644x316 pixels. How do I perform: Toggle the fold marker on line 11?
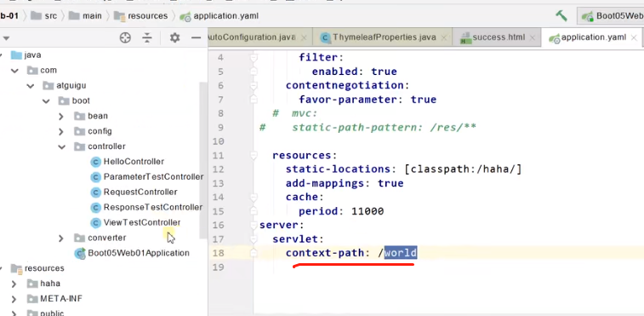[254, 156]
